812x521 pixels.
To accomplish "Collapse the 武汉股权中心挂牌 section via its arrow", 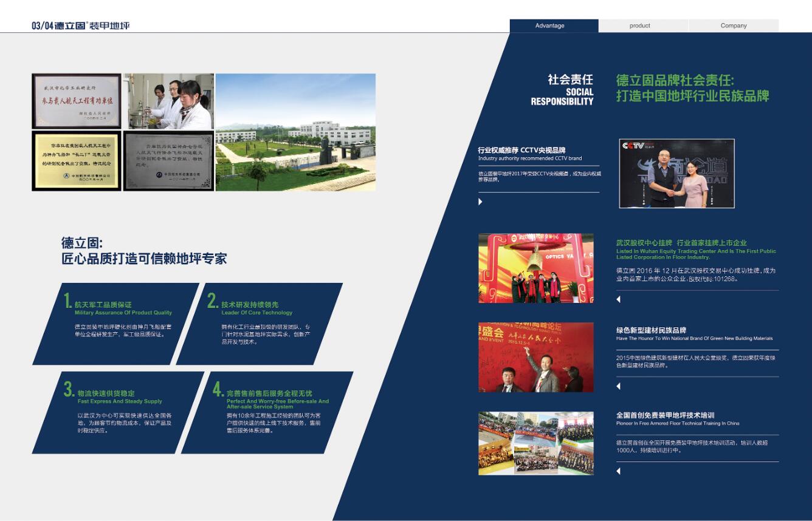I will click(619, 299).
